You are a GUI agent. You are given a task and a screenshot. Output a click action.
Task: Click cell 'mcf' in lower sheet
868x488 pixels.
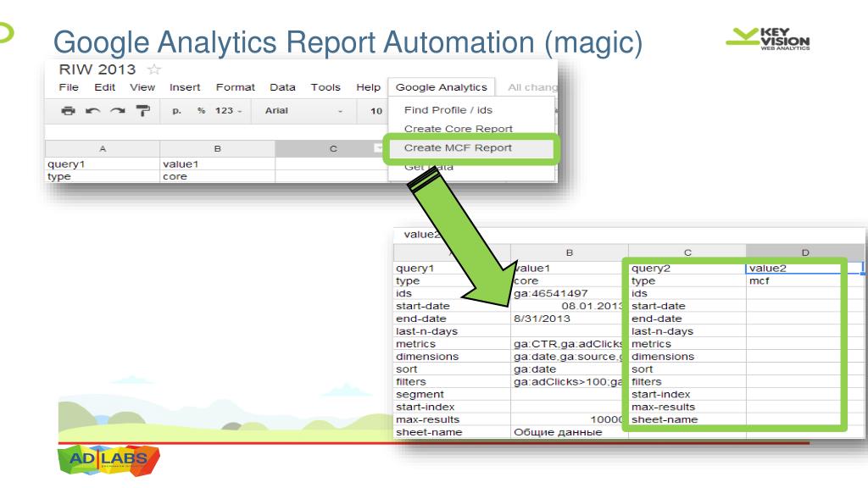[x=805, y=281]
